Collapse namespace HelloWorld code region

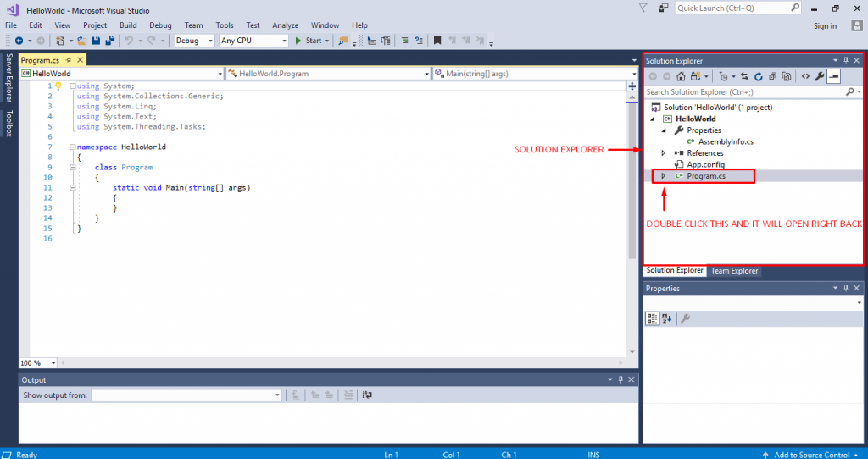click(73, 147)
